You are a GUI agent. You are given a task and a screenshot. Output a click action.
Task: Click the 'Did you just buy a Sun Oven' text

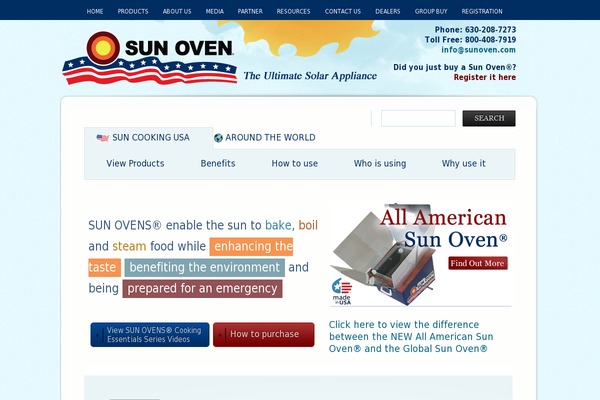455,67
